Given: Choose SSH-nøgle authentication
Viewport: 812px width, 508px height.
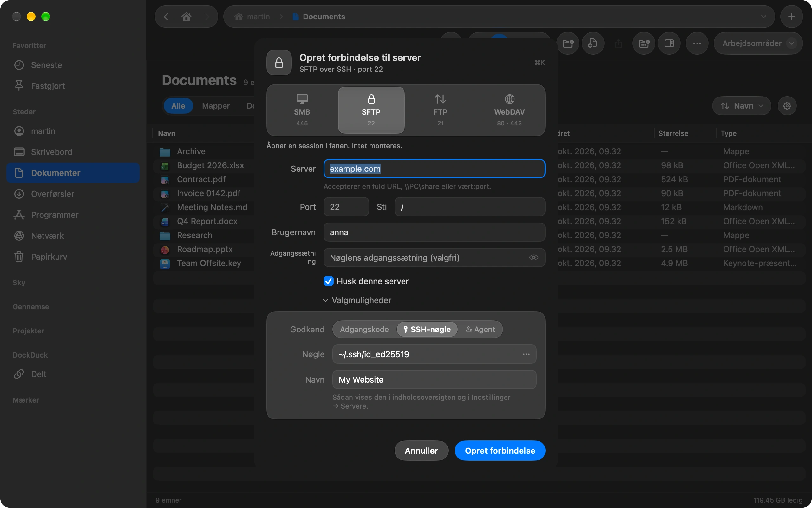Looking at the screenshot, I should click(x=427, y=329).
